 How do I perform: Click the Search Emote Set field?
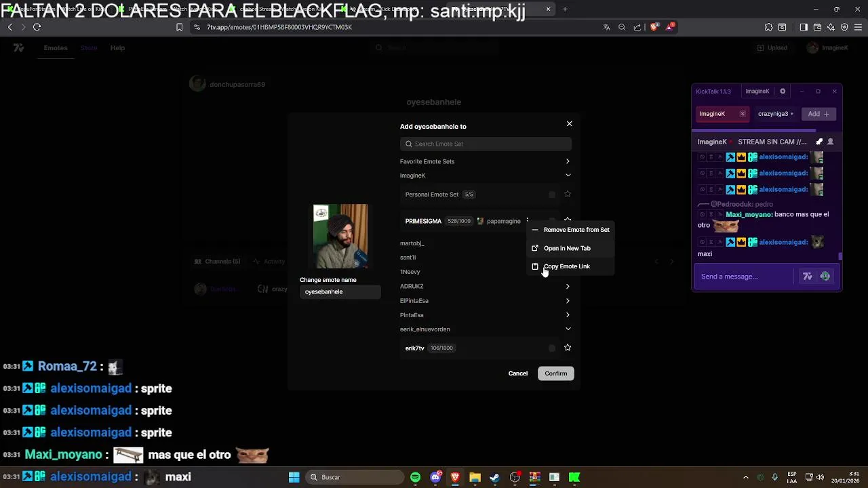point(486,144)
